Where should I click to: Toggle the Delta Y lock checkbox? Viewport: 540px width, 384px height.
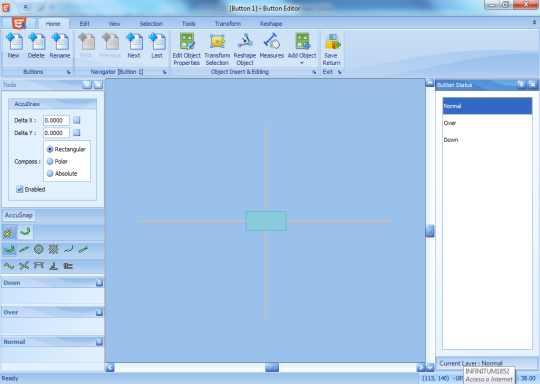(x=76, y=133)
